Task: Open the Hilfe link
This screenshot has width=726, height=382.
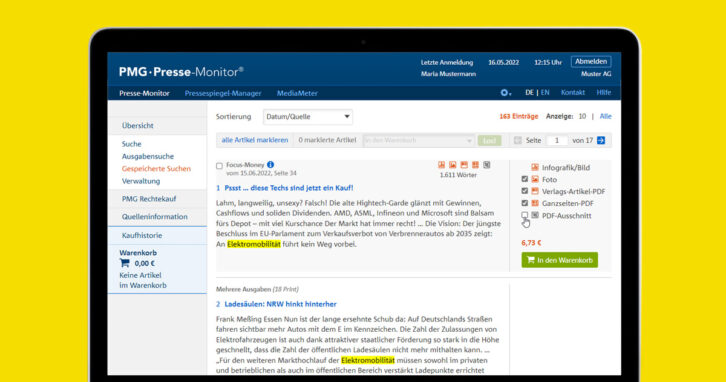Action: click(604, 93)
